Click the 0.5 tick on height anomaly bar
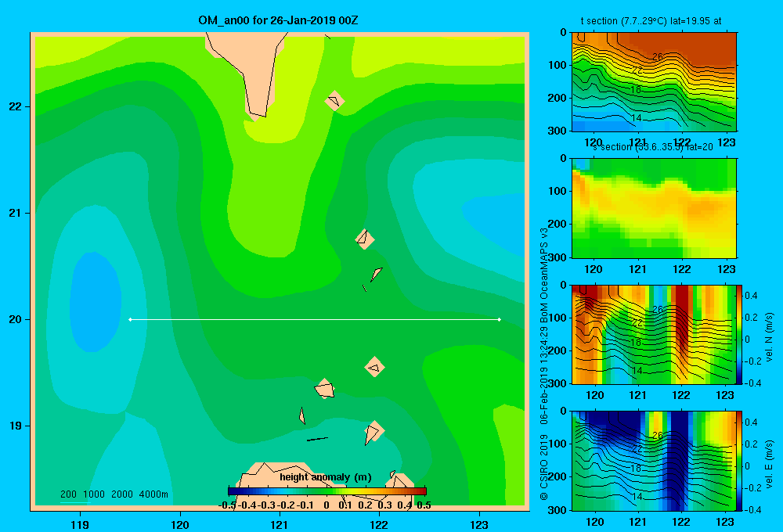This screenshot has width=783, height=532. click(x=424, y=505)
